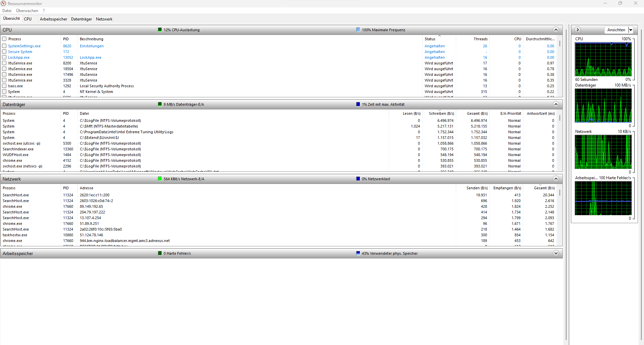Open the Ansichten dropdown arrow
The height and width of the screenshot is (345, 644).
[x=631, y=30]
